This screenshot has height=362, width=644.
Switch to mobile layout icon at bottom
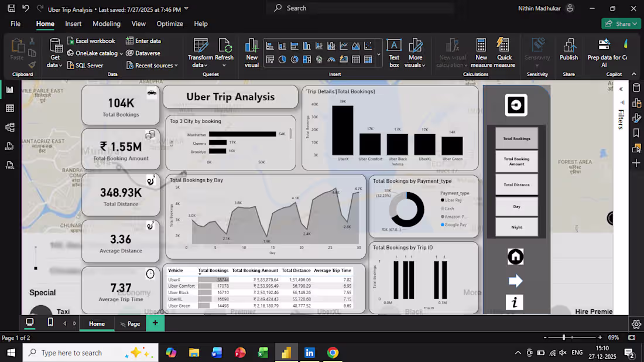click(x=50, y=323)
